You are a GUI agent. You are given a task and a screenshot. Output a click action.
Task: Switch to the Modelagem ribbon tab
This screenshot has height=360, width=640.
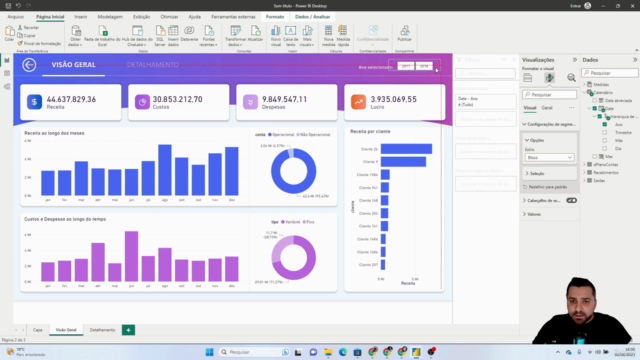point(110,17)
